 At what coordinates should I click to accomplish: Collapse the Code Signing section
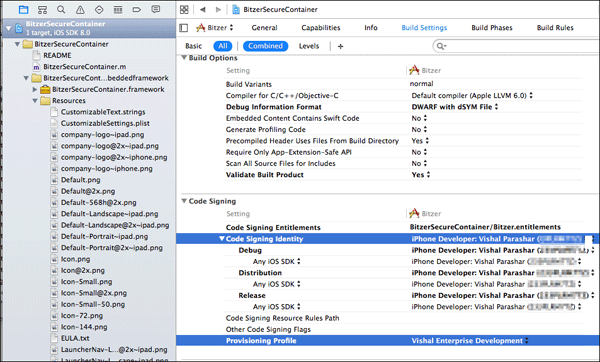click(x=184, y=201)
